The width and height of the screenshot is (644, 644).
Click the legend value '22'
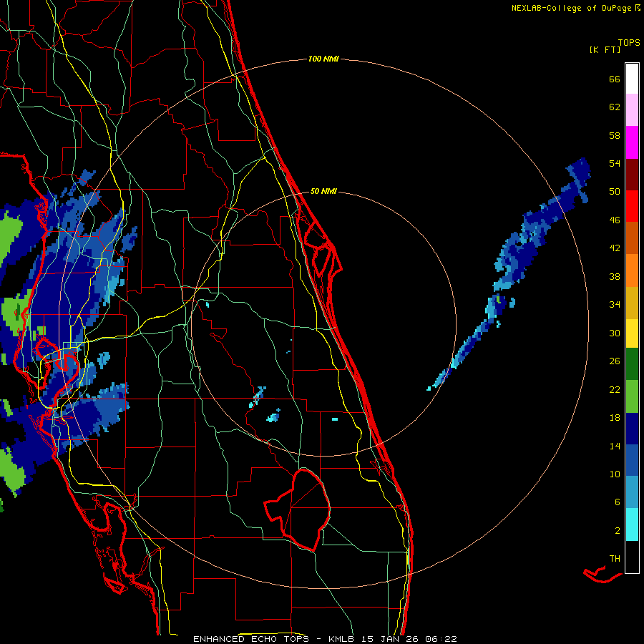coord(615,389)
